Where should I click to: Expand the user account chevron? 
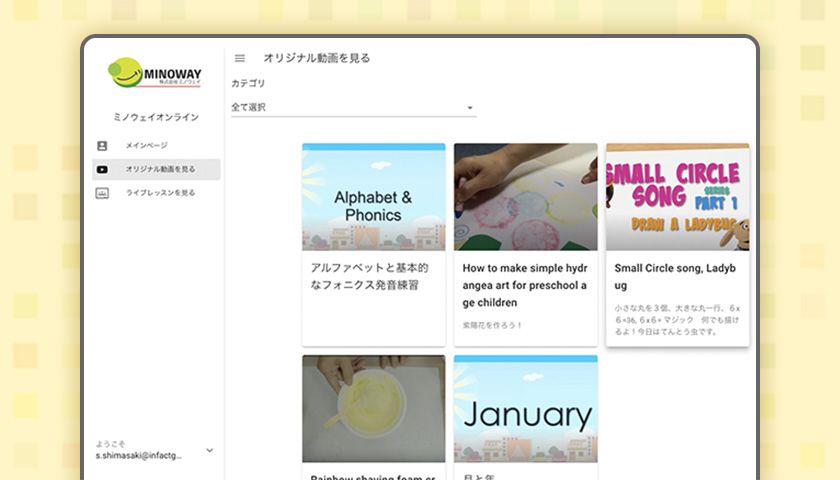(209, 451)
